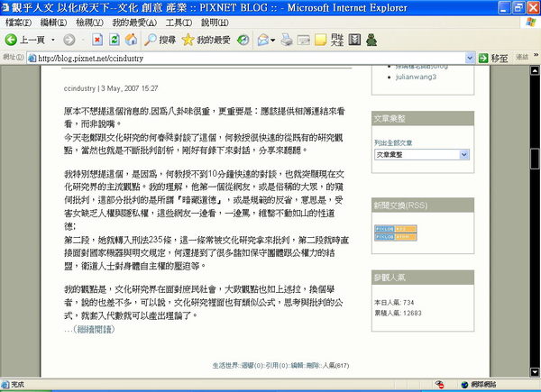
Task: Click the 本日人氣: 734 counter text
Action: tap(394, 303)
